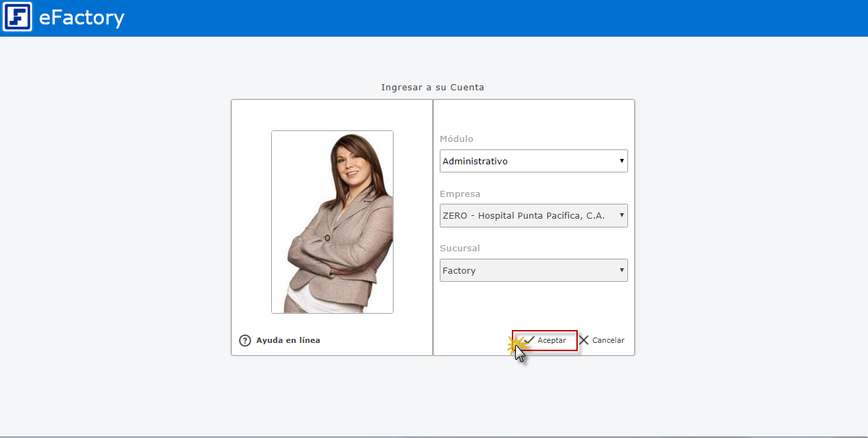This screenshot has height=438, width=868.
Task: Click the Empresa field label
Action: click(x=459, y=194)
